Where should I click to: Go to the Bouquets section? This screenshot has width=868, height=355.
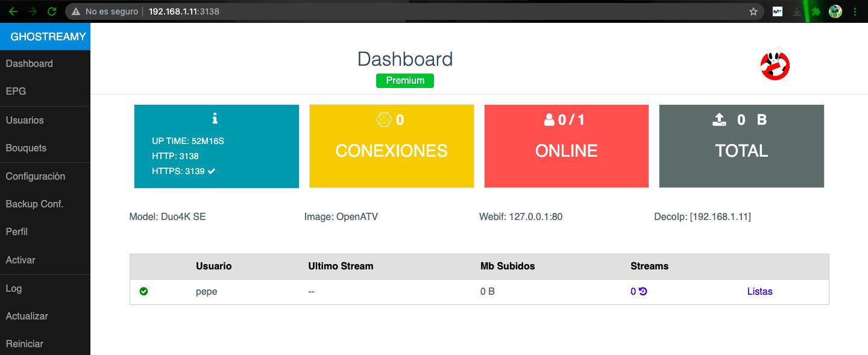26,148
